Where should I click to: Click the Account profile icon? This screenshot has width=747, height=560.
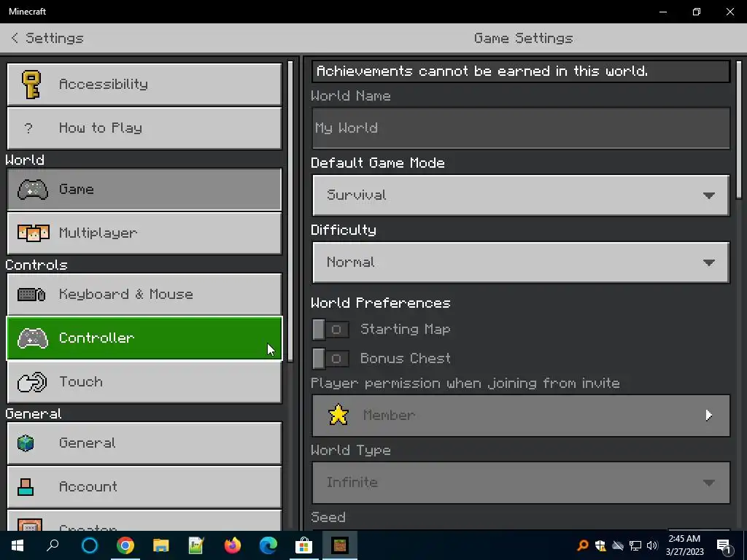click(26, 487)
